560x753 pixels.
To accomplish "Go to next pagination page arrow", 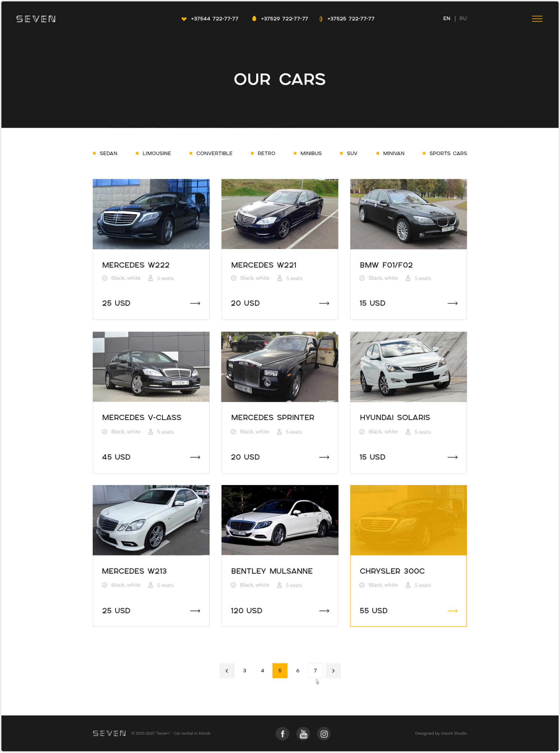I will coord(333,671).
